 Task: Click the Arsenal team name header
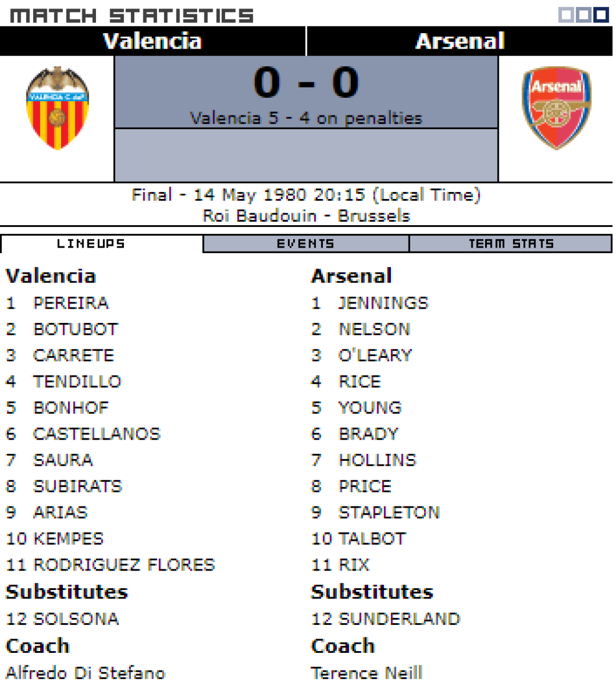point(460,41)
